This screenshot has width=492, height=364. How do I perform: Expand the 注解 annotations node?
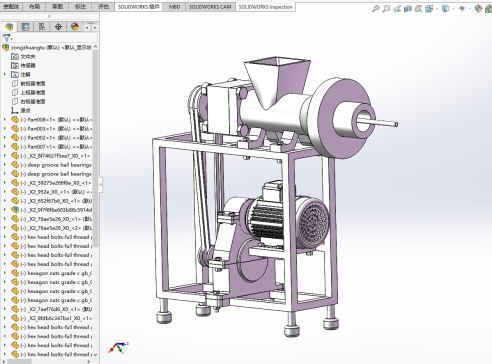tap(5, 74)
